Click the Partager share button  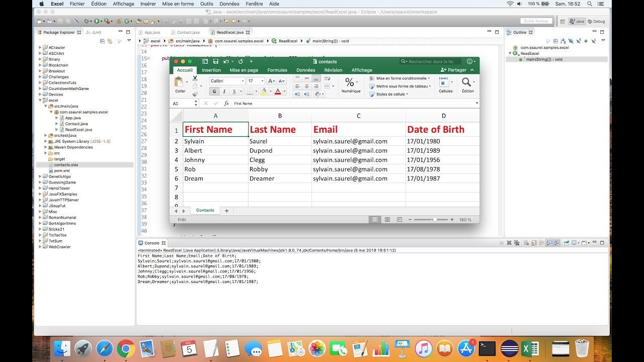[453, 70]
